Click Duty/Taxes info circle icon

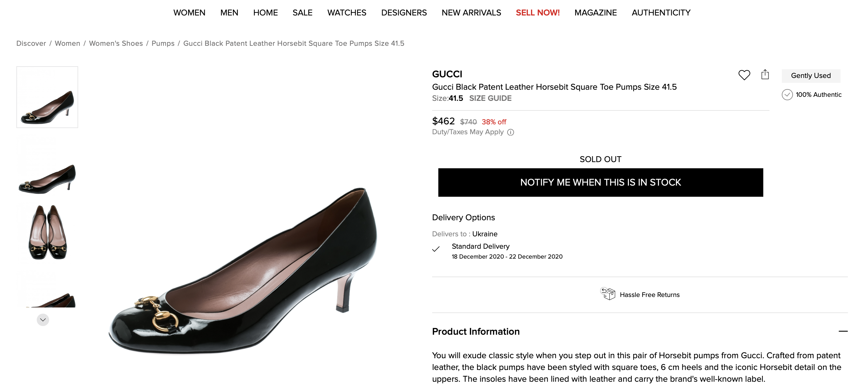click(x=511, y=132)
